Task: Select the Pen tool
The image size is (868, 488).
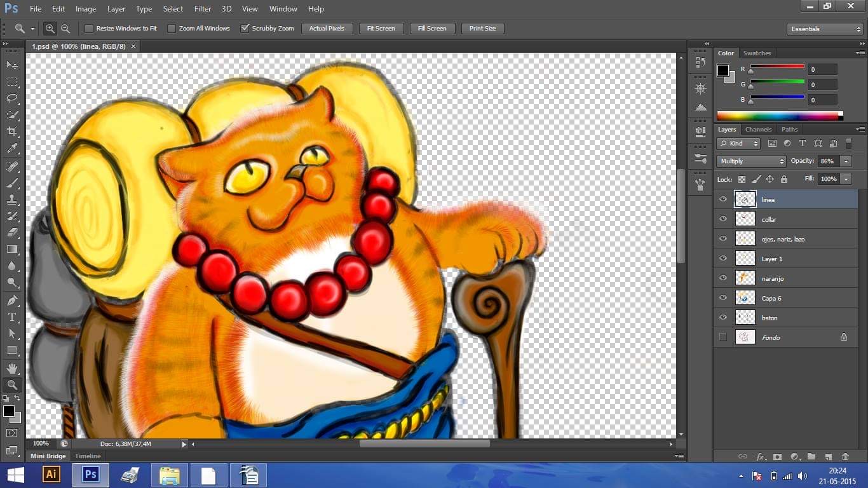Action: coord(12,300)
